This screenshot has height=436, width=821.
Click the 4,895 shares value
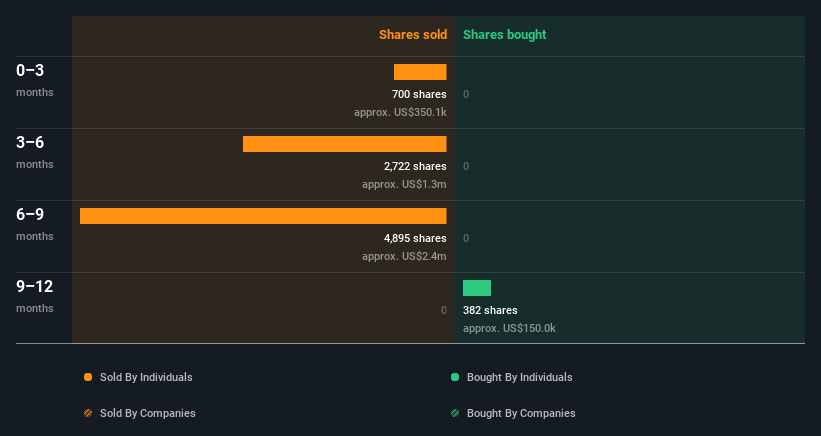click(415, 238)
